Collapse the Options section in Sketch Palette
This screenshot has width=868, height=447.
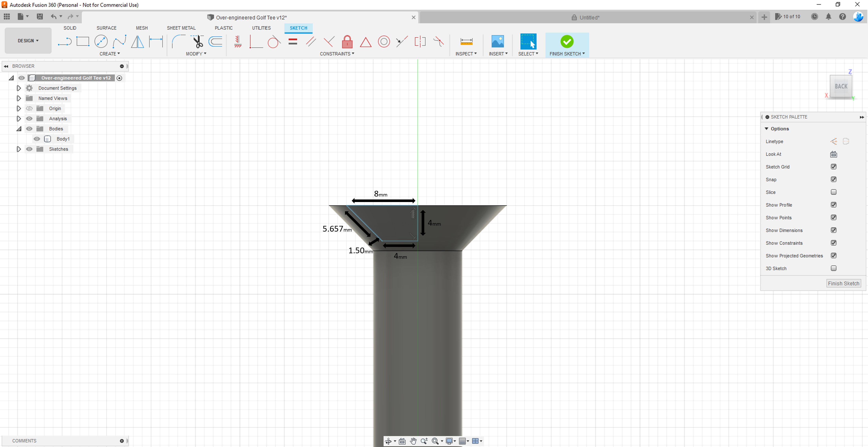pos(766,129)
